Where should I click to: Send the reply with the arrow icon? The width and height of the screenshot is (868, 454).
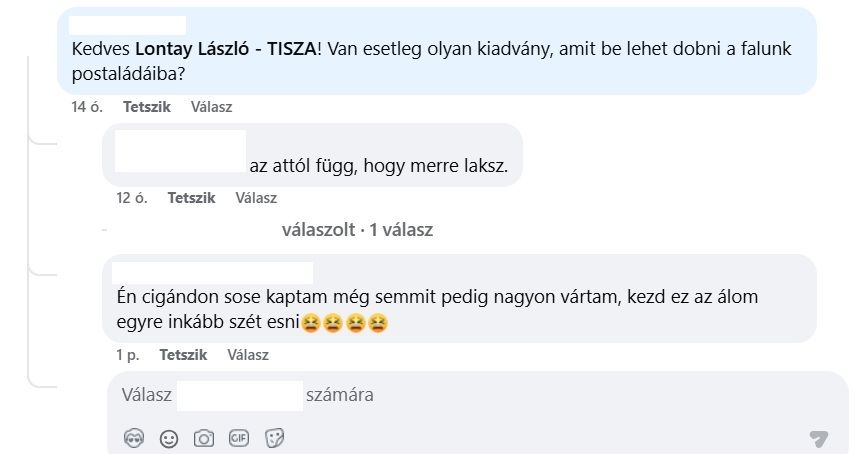coord(819,438)
